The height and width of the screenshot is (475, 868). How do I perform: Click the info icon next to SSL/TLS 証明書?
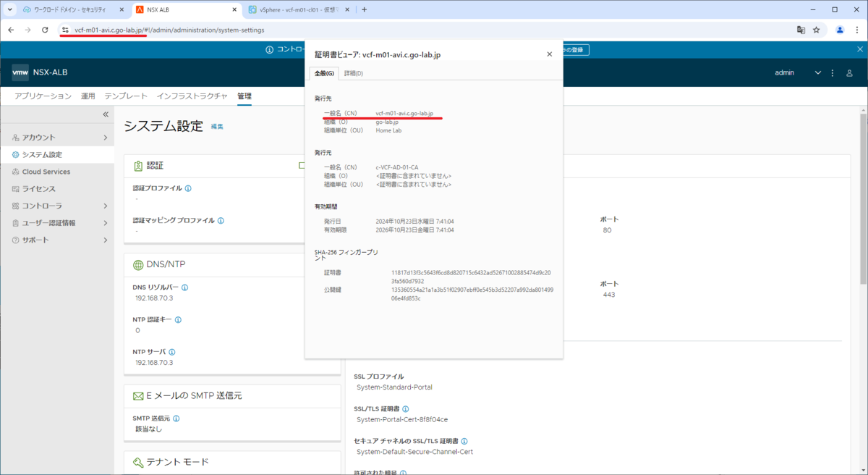click(x=406, y=409)
